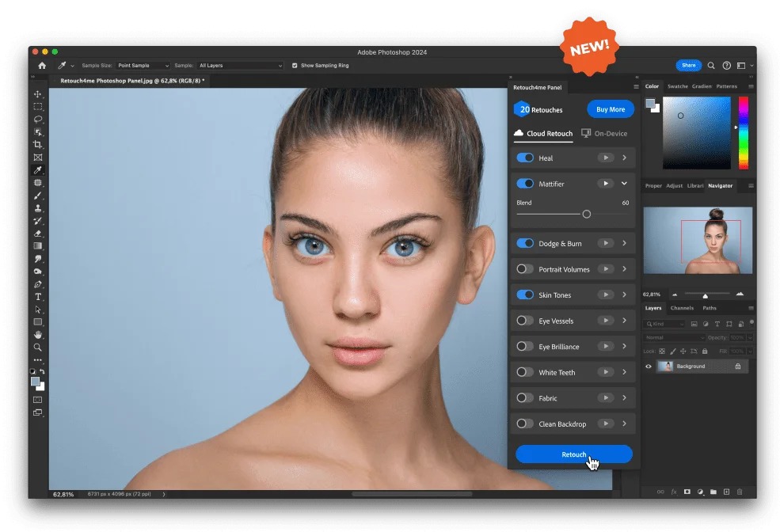
Task: Select the Path Selection tool
Action: tap(38, 310)
